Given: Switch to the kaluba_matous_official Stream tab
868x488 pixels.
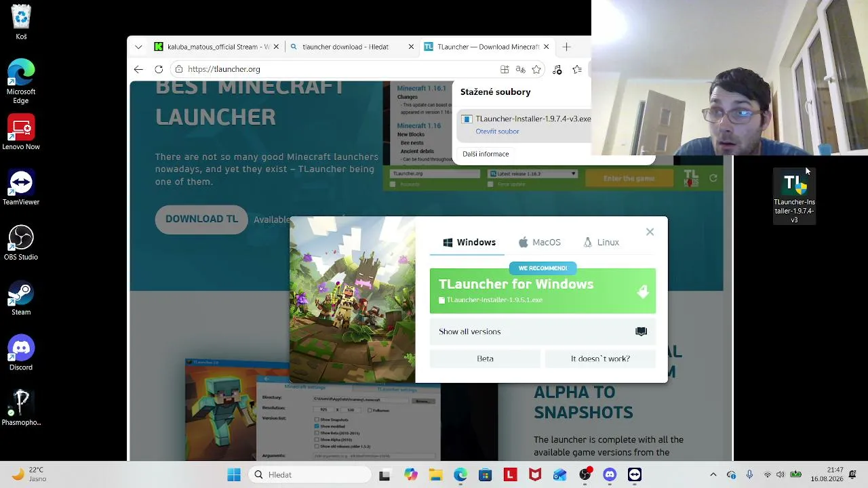Looking at the screenshot, I should (216, 47).
